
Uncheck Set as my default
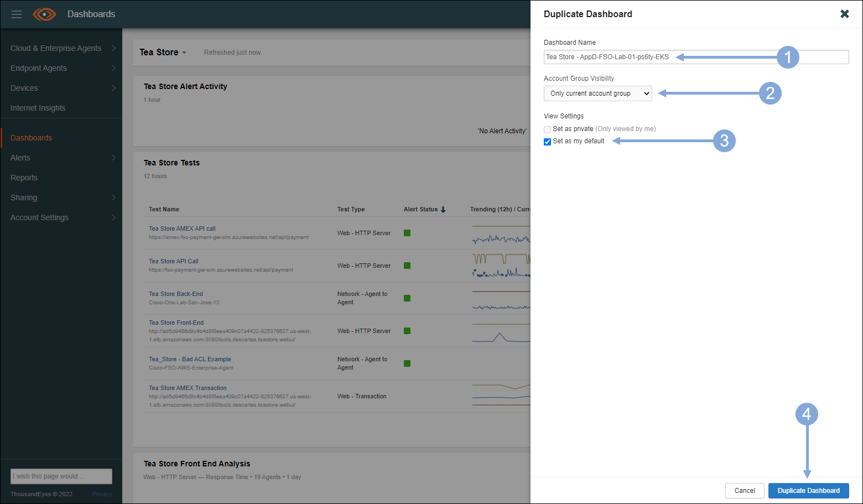tap(547, 142)
